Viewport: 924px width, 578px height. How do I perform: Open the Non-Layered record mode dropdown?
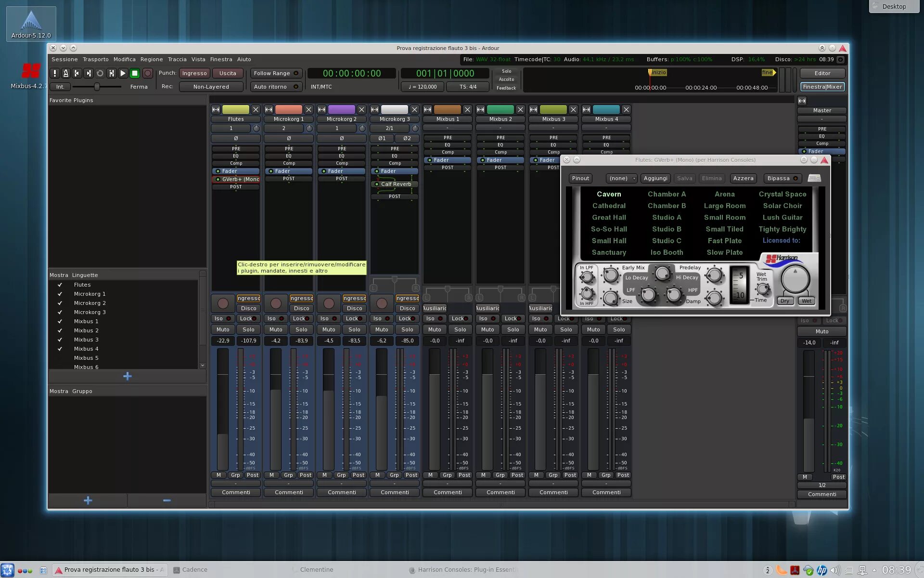(211, 87)
